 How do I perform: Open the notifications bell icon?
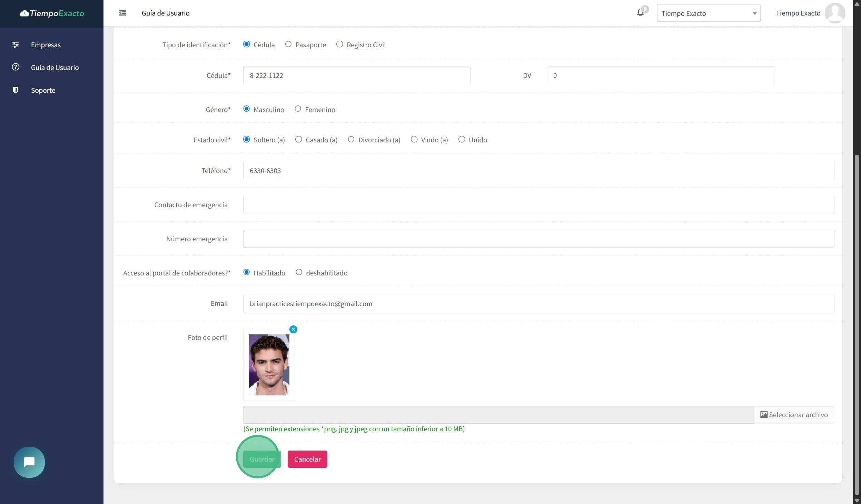tap(640, 13)
